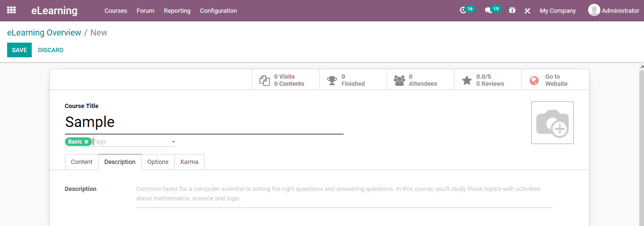
Task: Upload a course image thumbnail
Action: [x=552, y=123]
